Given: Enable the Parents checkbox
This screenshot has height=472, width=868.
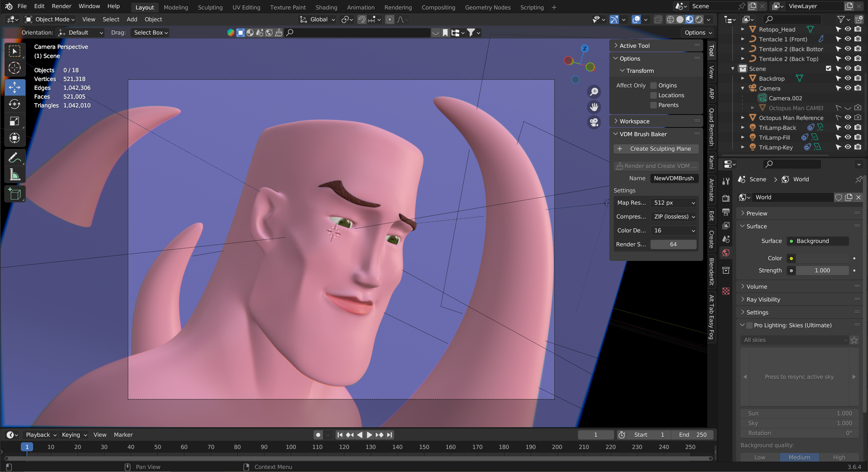Looking at the screenshot, I should coord(654,105).
